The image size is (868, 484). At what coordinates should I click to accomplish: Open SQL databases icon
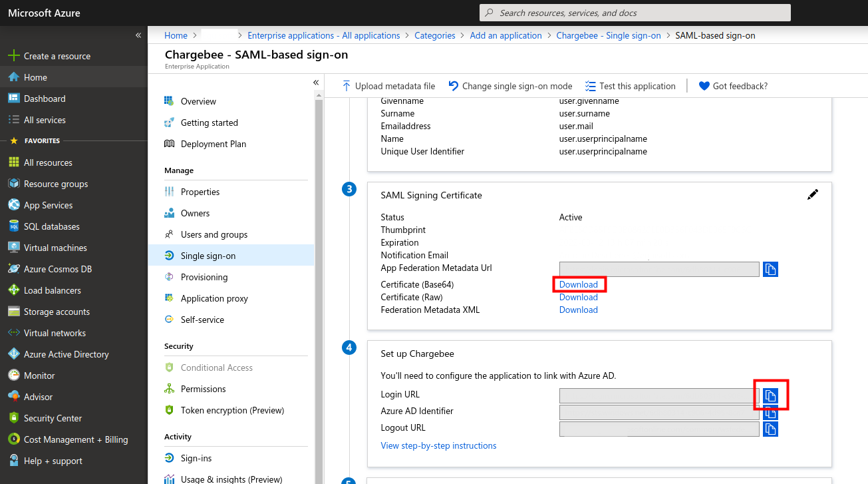(x=13, y=226)
